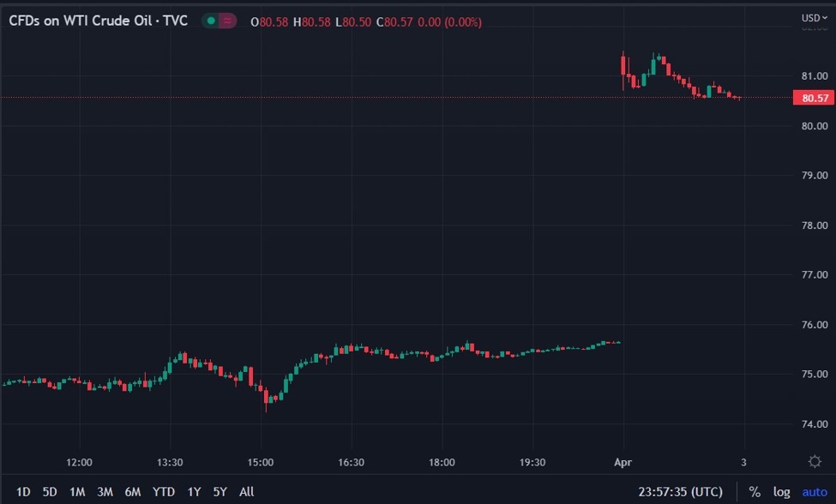Open the USD currency dropdown

814,17
